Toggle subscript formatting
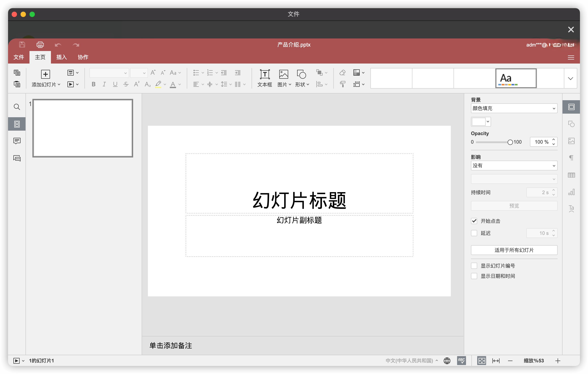Image resolution: width=588 pixels, height=374 pixels. pos(147,84)
